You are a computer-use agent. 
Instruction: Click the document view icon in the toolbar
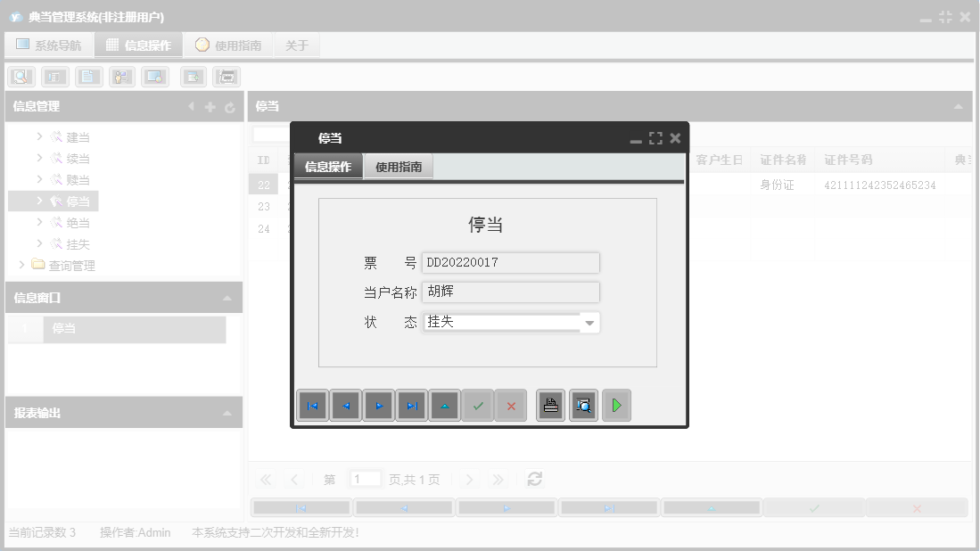tap(87, 77)
